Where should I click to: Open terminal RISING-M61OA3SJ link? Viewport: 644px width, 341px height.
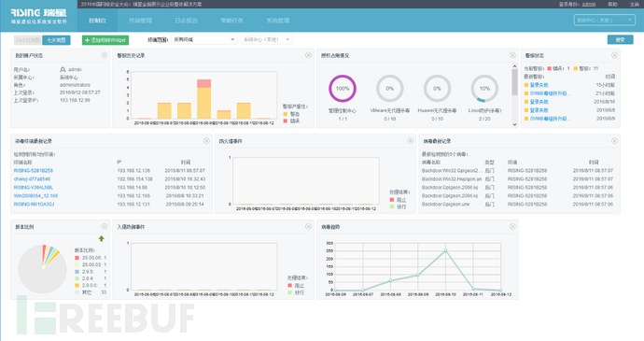35,204
